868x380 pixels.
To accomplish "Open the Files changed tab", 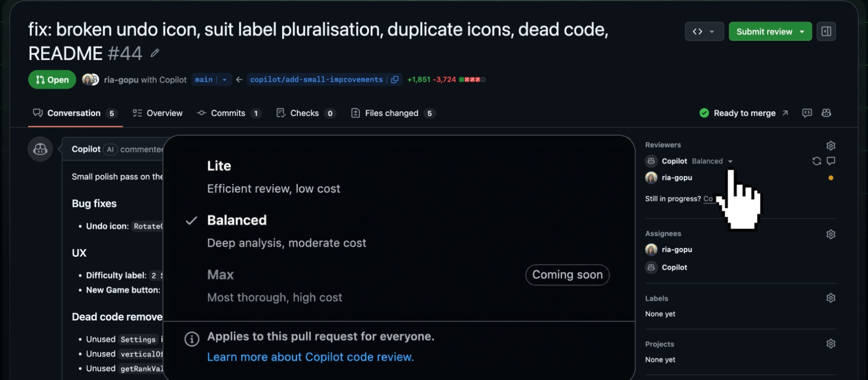I will pos(393,113).
